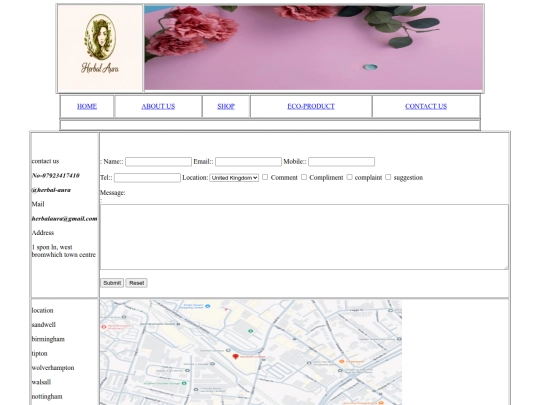Click inside the Message text area
The height and width of the screenshot is (405, 540).
coord(304,237)
